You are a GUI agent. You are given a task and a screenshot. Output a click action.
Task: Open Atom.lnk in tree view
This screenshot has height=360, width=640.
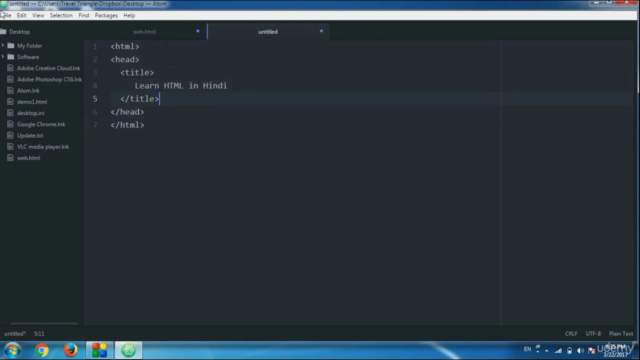28,91
